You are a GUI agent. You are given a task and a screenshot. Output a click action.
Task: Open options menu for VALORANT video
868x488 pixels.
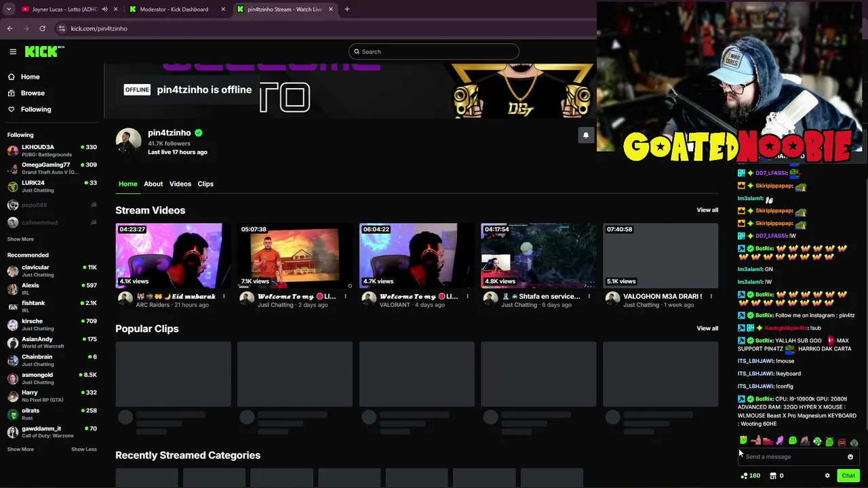pos(467,296)
